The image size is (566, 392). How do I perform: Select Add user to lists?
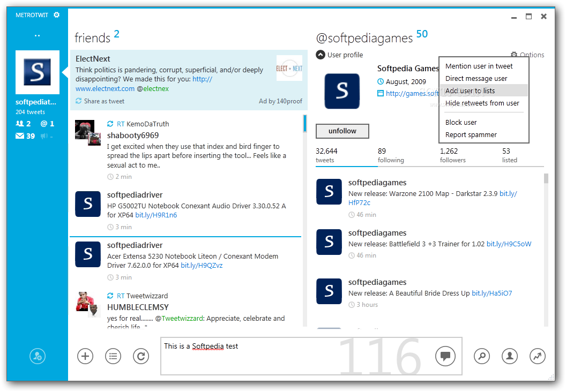point(483,91)
